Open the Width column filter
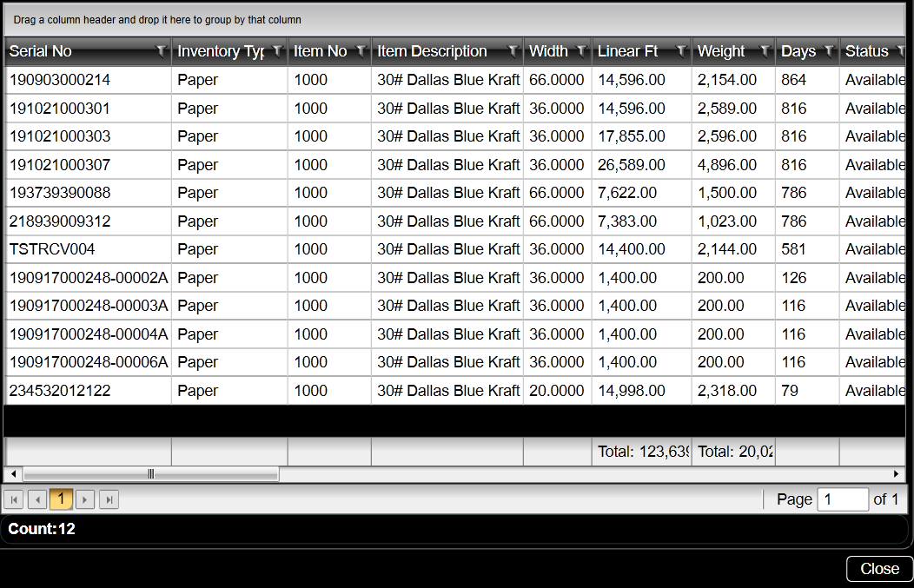Viewport: 914px width, 588px height. coord(581,51)
